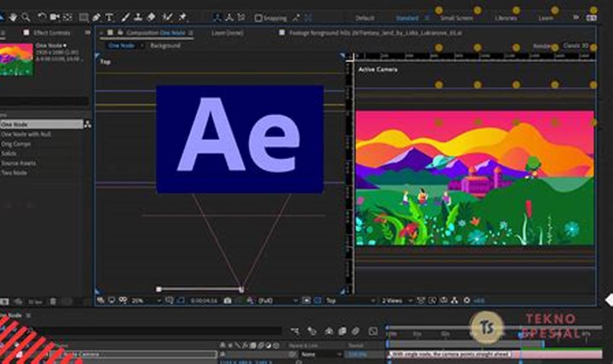Enable the Snapping checkbox
Viewport: 613px width, 364px height.
point(259,18)
